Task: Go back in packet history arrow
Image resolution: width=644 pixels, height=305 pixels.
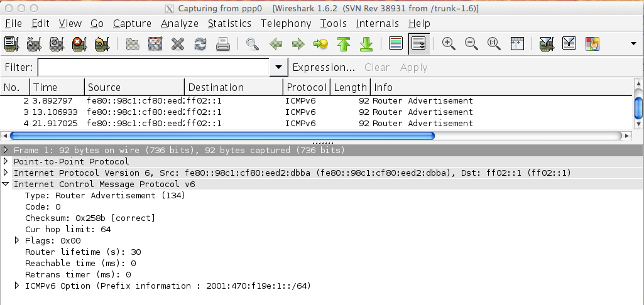Action: point(276,43)
